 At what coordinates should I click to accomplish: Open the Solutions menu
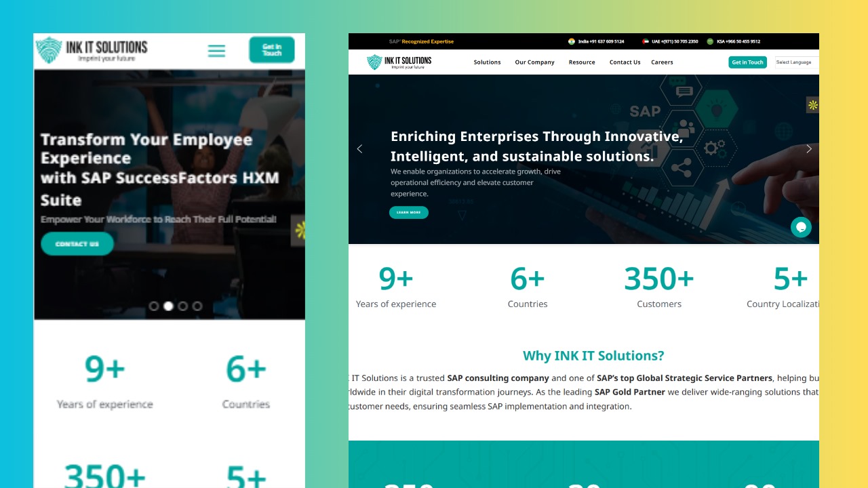pos(487,62)
